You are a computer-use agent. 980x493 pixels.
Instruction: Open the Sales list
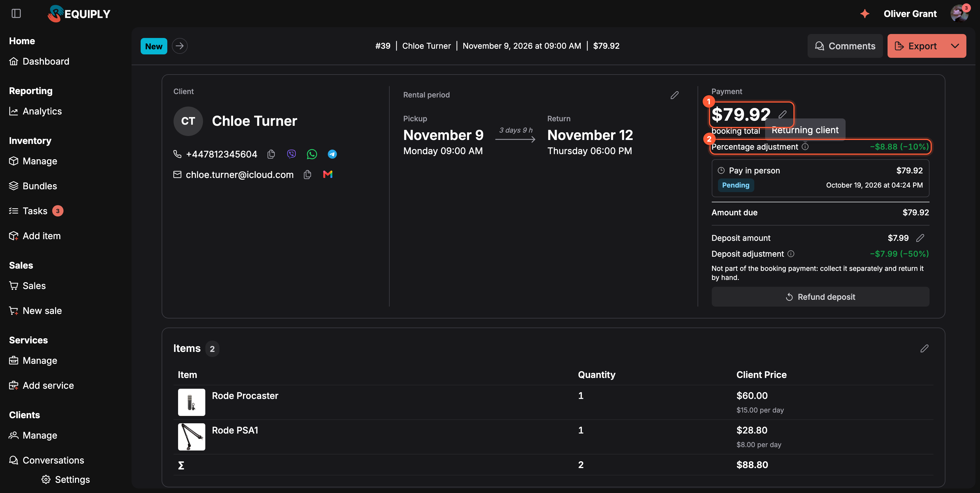(28, 286)
